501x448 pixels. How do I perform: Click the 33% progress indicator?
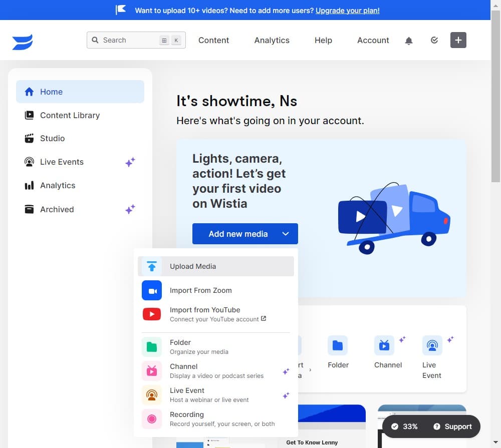point(405,426)
